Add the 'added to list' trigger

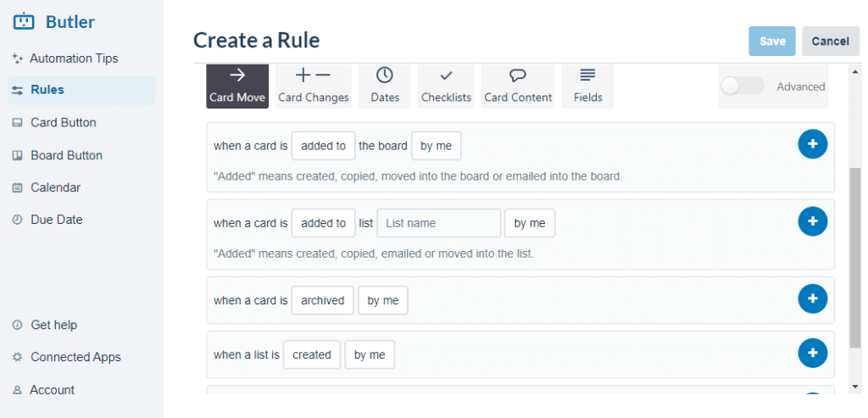click(813, 221)
